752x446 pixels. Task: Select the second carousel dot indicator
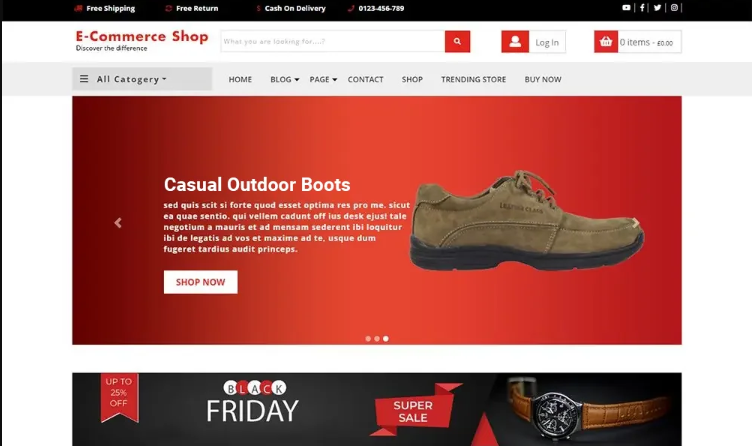(x=377, y=339)
